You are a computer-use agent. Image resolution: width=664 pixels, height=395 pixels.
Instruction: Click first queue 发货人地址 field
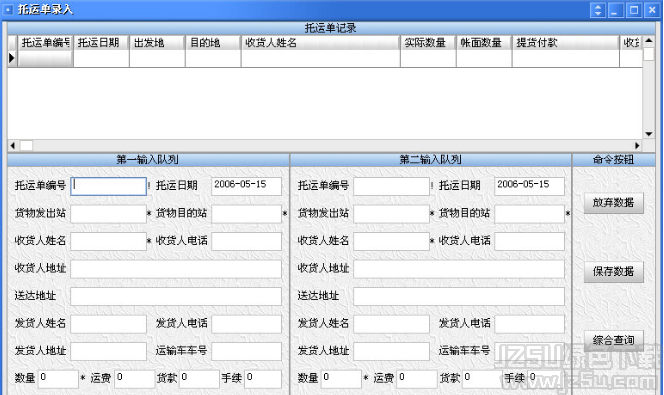[x=108, y=351]
